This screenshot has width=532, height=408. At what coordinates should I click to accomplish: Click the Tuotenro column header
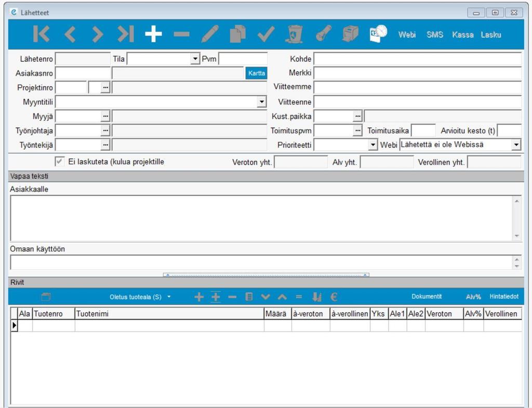[54, 313]
